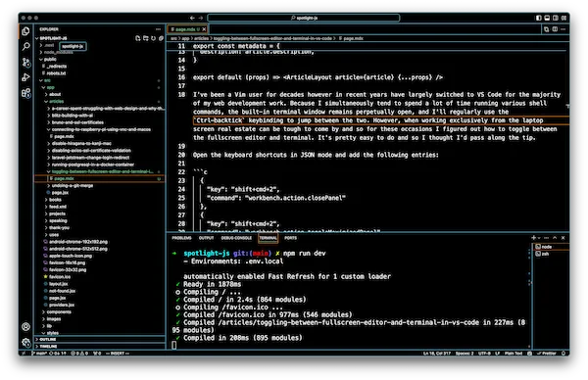Viewport: 588px width, 380px height.
Task: Open the new terminal launch profile dropdown
Action: (x=539, y=238)
